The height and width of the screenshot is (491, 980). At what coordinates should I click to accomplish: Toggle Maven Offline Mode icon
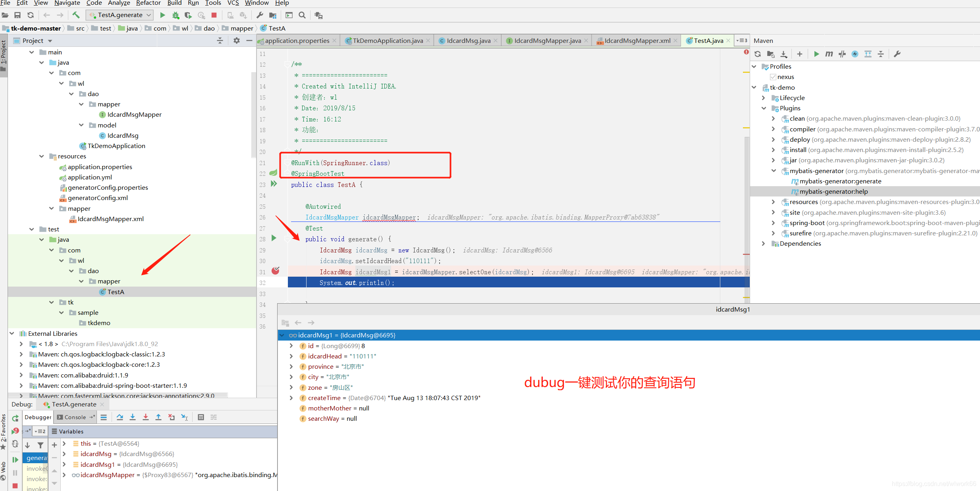[x=842, y=54]
